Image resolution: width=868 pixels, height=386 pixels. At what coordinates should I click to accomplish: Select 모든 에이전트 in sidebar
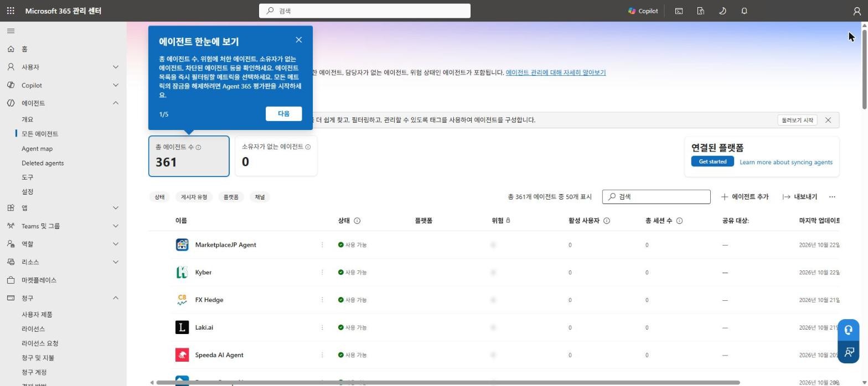click(40, 134)
